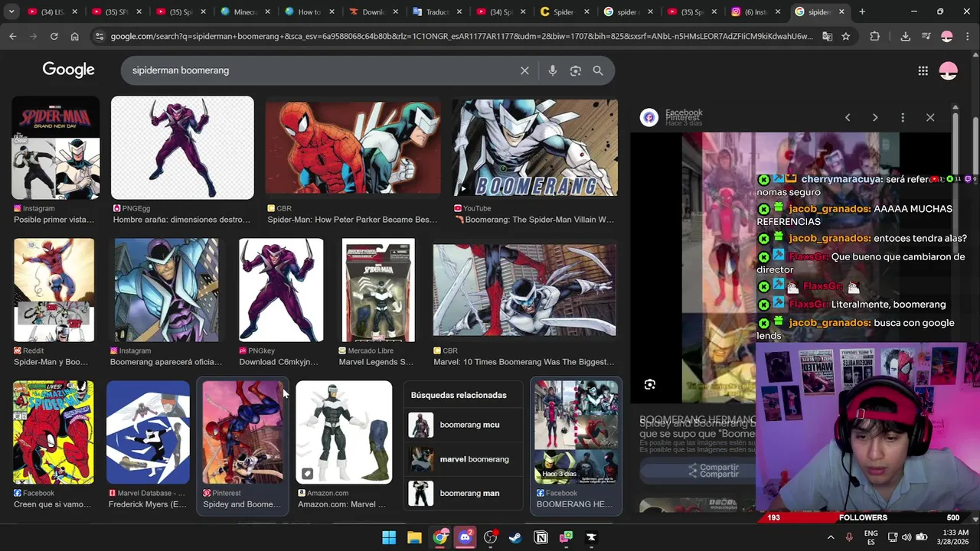Open the Google apps grid
The width and height of the screenshot is (980, 551).
click(923, 70)
